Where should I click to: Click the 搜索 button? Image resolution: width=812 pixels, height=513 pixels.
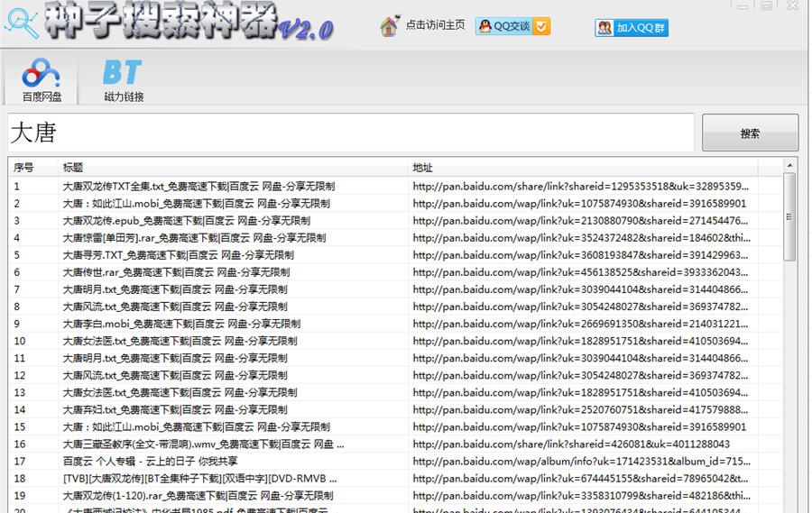click(x=750, y=133)
